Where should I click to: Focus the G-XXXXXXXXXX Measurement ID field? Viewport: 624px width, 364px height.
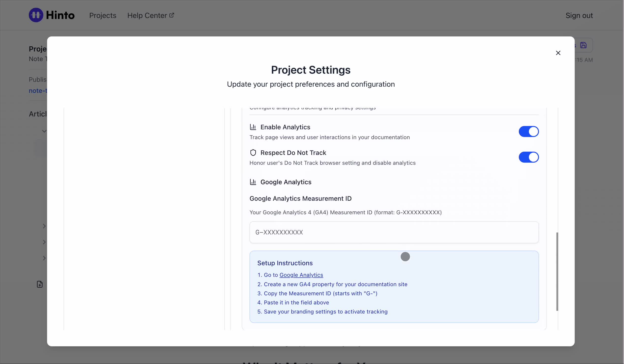(x=394, y=232)
